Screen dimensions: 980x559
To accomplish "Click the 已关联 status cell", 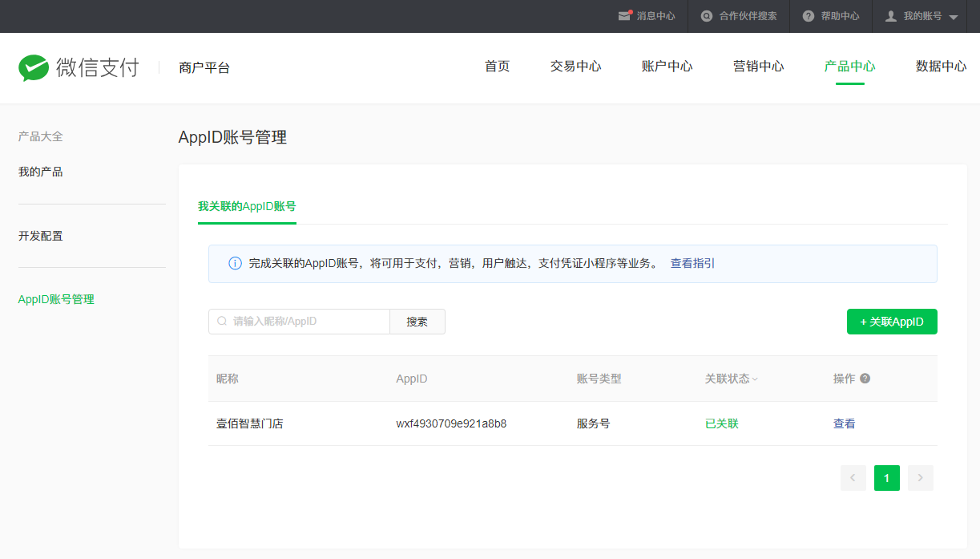I will [722, 423].
